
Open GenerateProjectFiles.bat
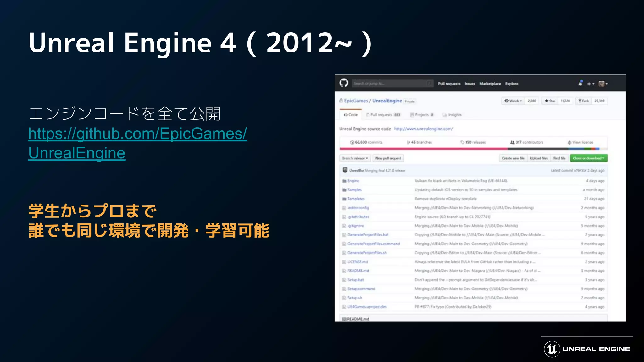[x=368, y=235]
